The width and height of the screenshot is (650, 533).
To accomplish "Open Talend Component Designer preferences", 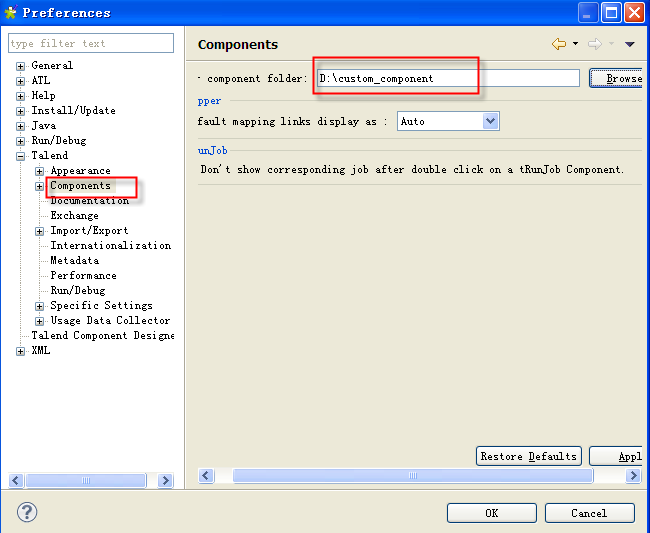I will pos(102,335).
